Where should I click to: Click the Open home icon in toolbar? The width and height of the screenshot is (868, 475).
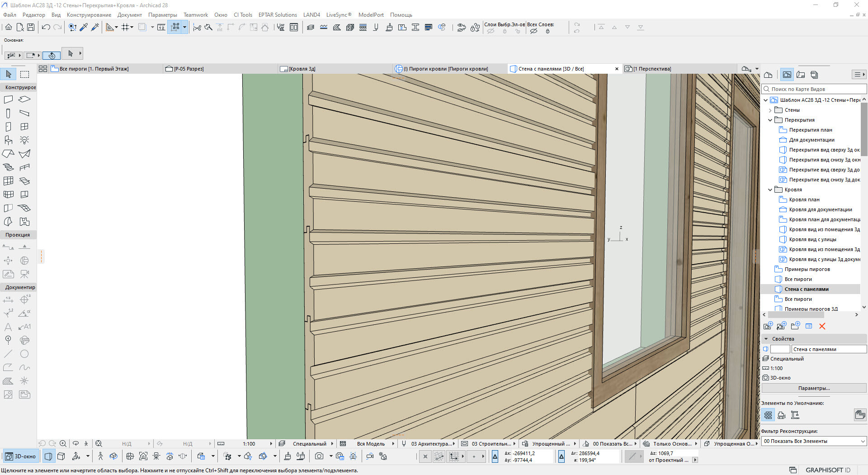[x=9, y=27]
